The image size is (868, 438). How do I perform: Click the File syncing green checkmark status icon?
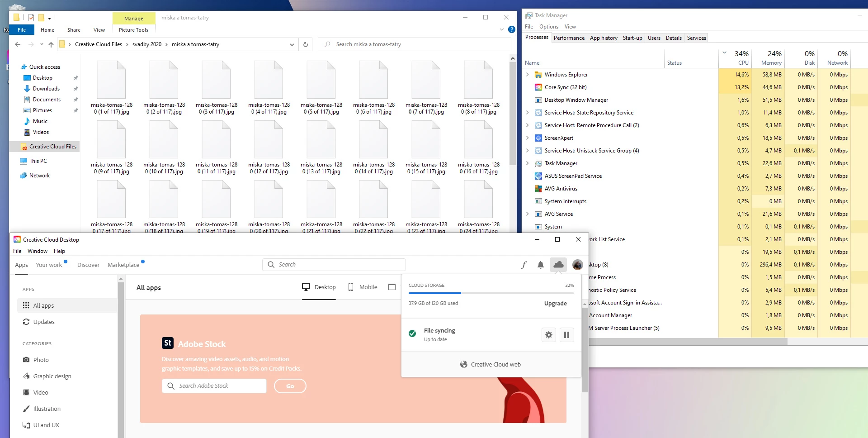[x=412, y=333]
